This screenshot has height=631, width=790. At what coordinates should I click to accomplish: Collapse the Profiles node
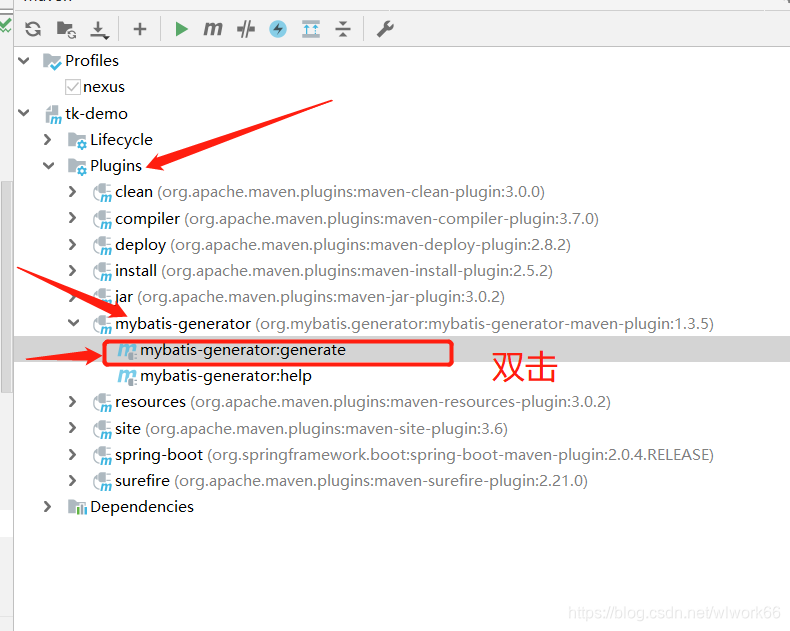click(x=24, y=61)
